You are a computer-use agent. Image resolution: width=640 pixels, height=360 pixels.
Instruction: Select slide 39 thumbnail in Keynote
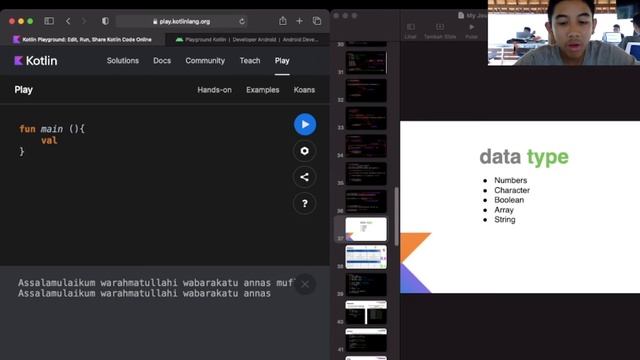(x=366, y=284)
